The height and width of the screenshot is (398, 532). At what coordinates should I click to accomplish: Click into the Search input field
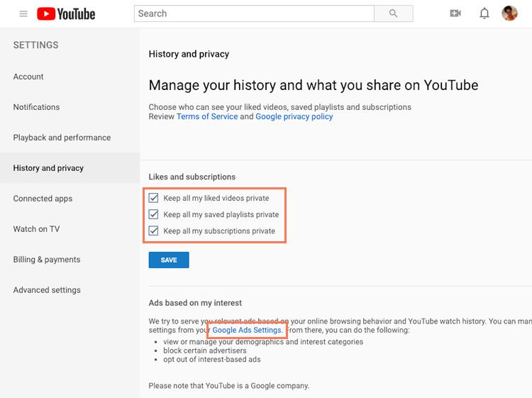254,13
